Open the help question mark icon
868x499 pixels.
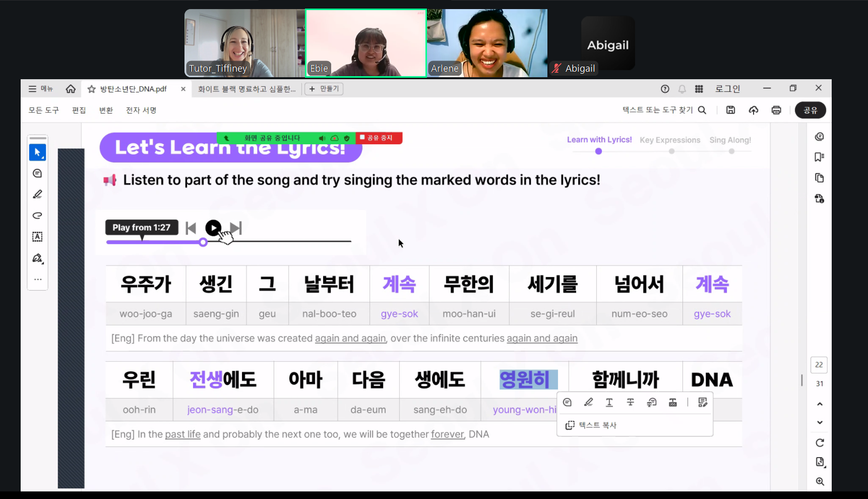665,89
